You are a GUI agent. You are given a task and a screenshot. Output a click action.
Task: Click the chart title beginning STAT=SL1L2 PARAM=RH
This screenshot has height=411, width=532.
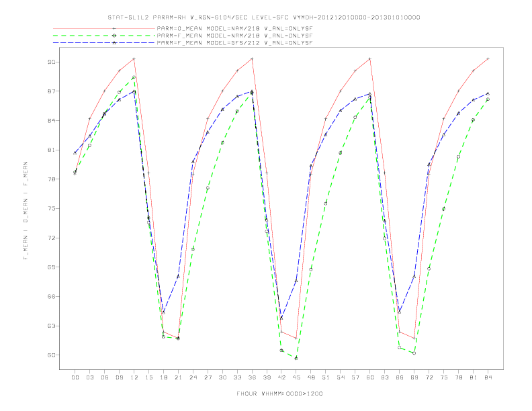pyautogui.click(x=263, y=17)
